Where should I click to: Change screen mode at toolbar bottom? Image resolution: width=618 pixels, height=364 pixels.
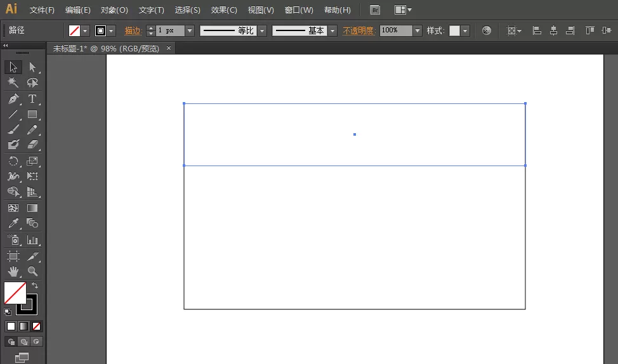22,357
